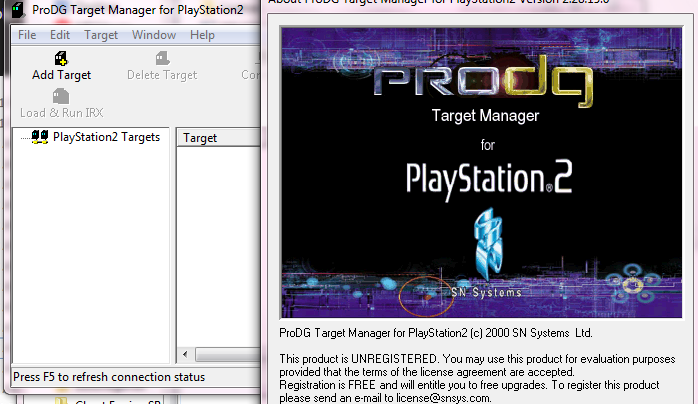Click the status bar refresh connection message
Viewport: 698px width, 404px height.
[109, 377]
